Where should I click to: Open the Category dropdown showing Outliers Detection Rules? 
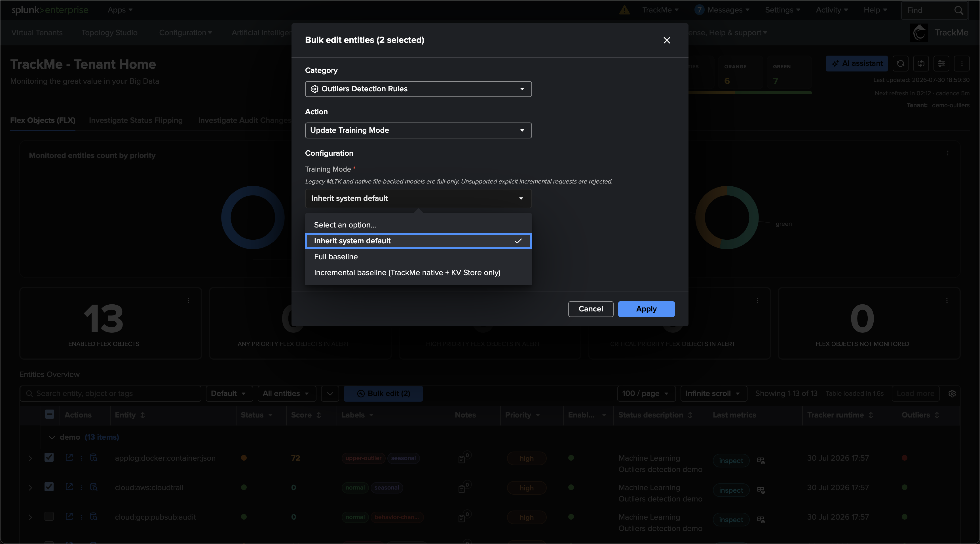tap(418, 89)
